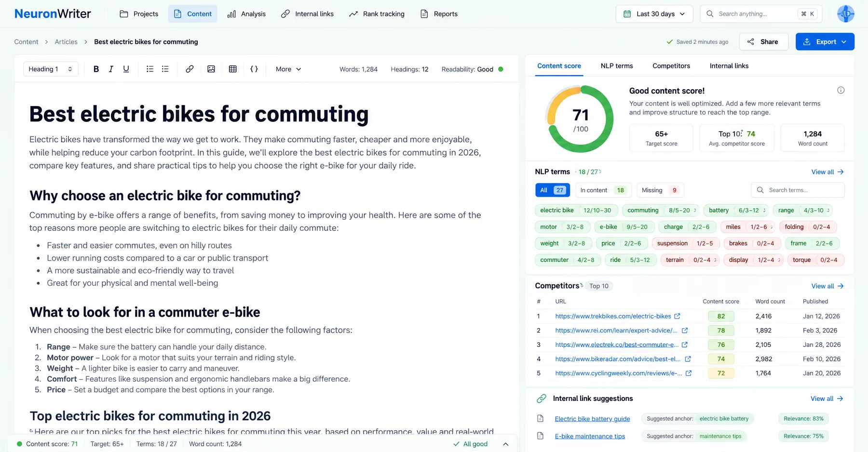868x452 pixels.
Task: Toggle underline formatting
Action: pos(126,69)
